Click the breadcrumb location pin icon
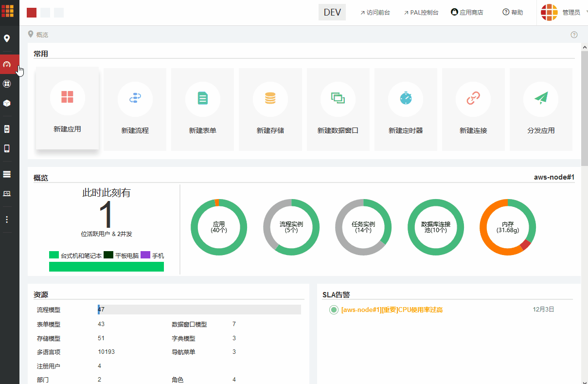This screenshot has height=384, width=588. [x=31, y=34]
